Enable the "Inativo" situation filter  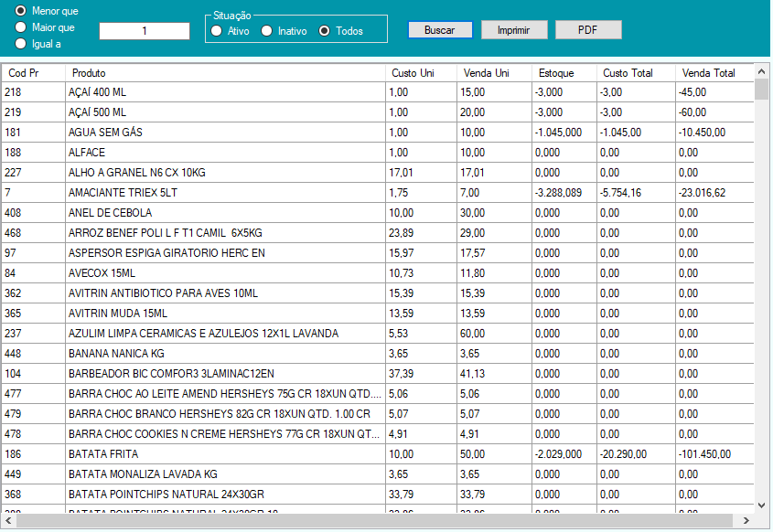point(266,30)
